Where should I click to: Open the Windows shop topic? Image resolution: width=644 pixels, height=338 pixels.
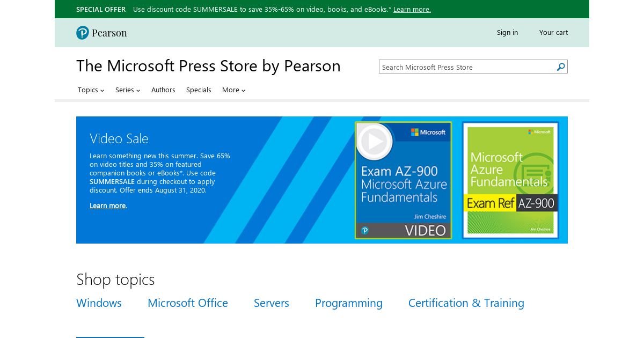99,303
